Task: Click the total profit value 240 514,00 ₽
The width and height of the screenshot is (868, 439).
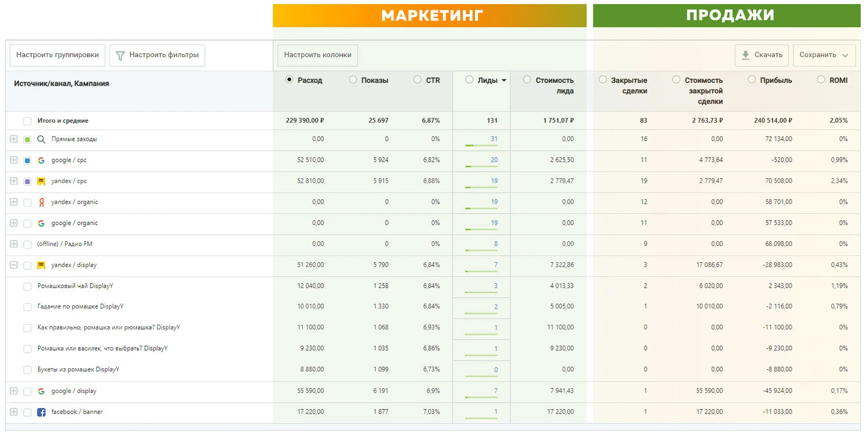Action: tap(773, 121)
